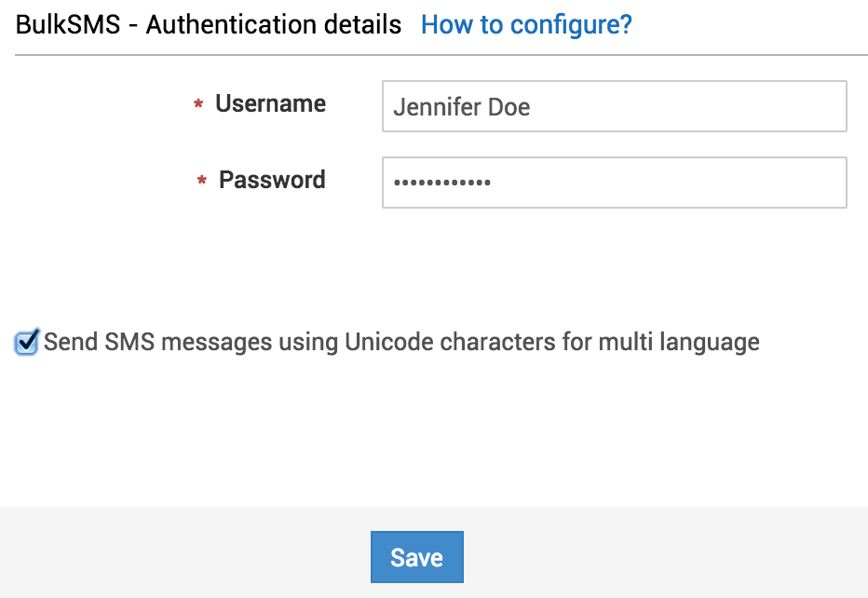Click the "Send SMS messages using Unicode" label text

(401, 342)
